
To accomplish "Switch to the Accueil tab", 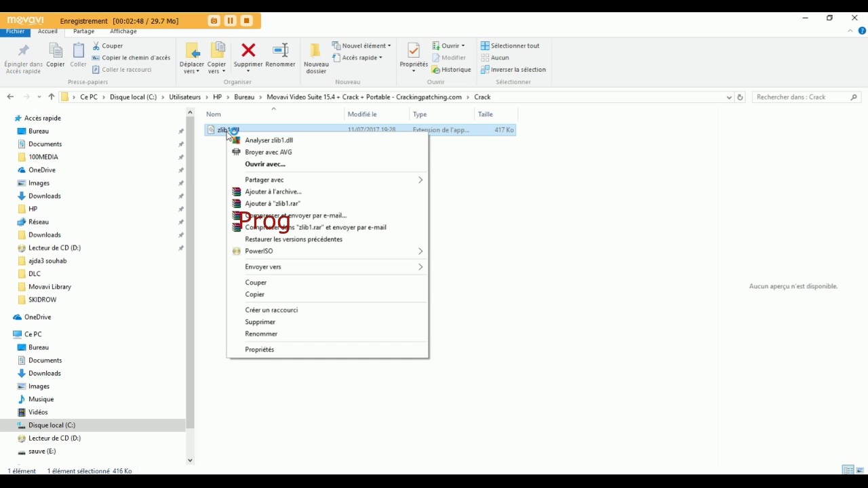I will click(47, 31).
